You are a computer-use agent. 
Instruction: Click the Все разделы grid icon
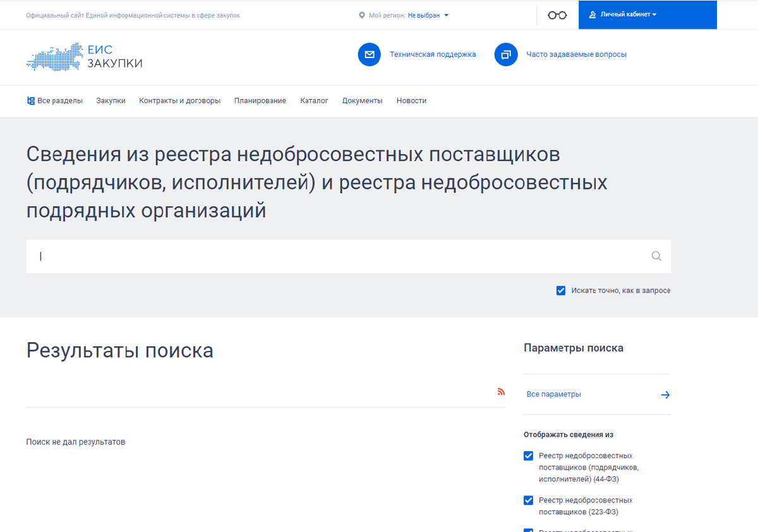tap(30, 100)
